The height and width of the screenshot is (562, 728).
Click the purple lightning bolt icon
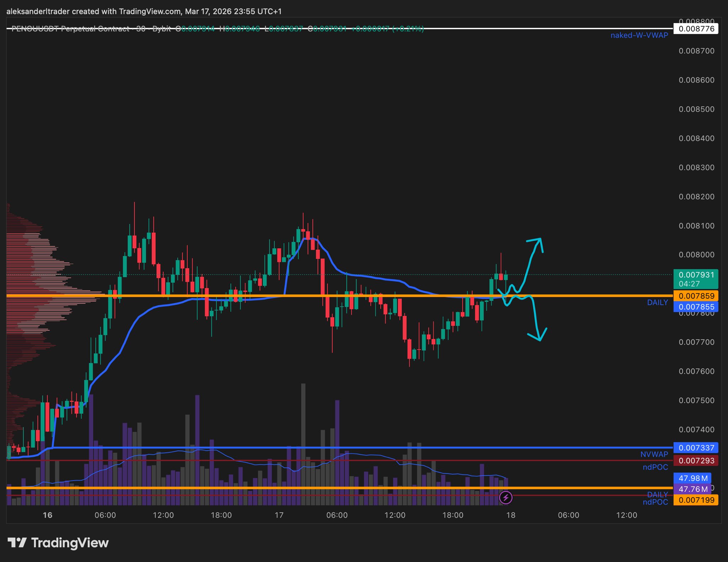505,497
